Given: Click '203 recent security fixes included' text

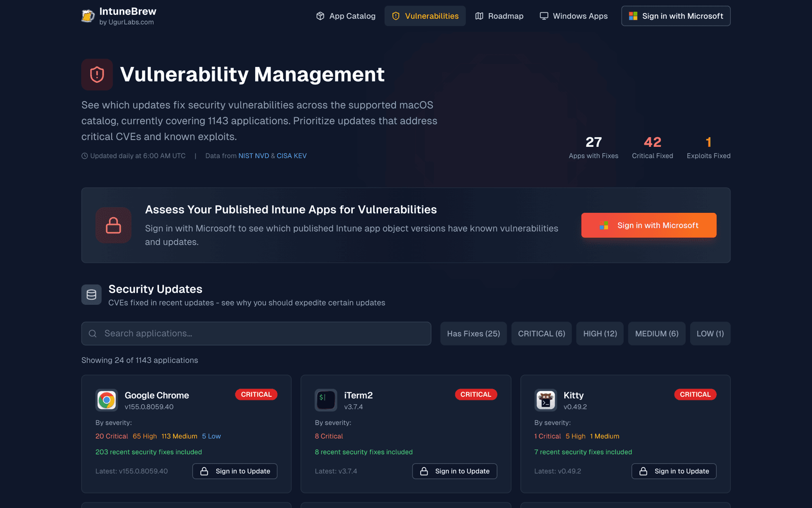Looking at the screenshot, I should click(x=149, y=452).
